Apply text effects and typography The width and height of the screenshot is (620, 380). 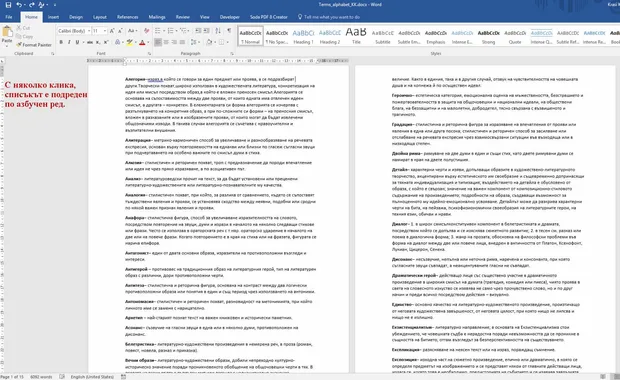point(117,42)
